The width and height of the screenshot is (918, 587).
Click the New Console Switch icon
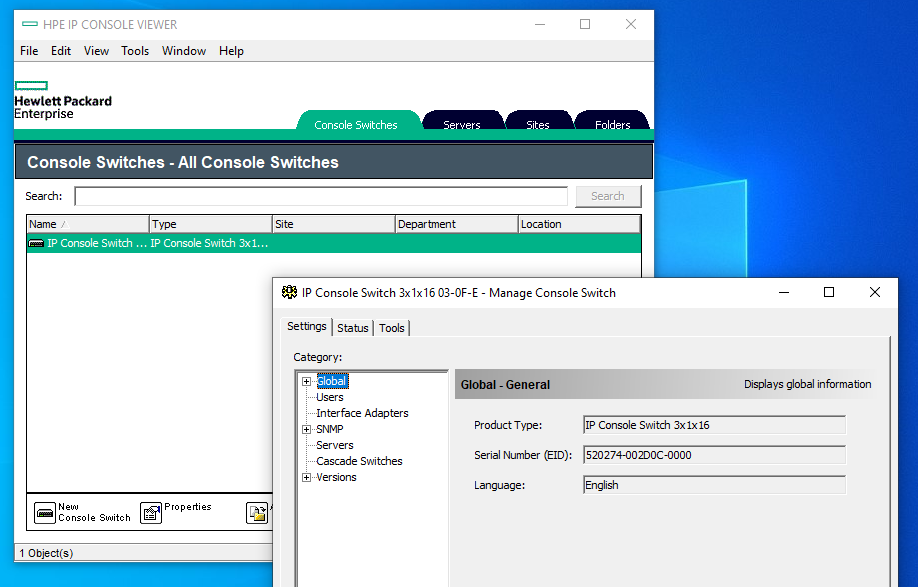click(x=45, y=513)
